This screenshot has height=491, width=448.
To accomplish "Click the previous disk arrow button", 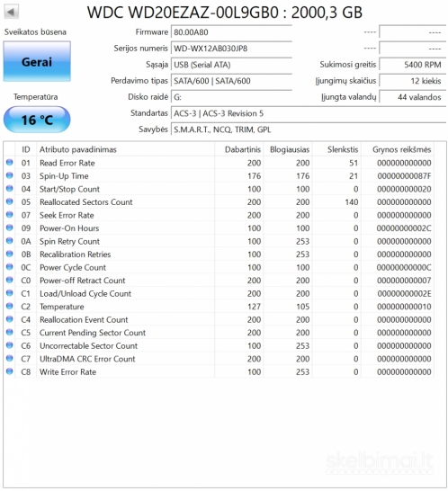I will (11, 12).
